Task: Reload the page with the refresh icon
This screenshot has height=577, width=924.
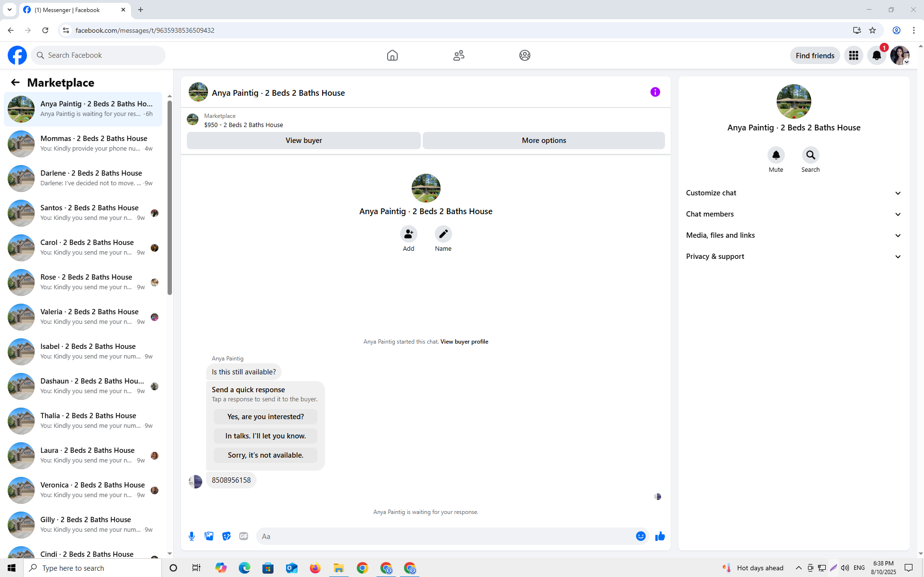Action: coord(45,30)
